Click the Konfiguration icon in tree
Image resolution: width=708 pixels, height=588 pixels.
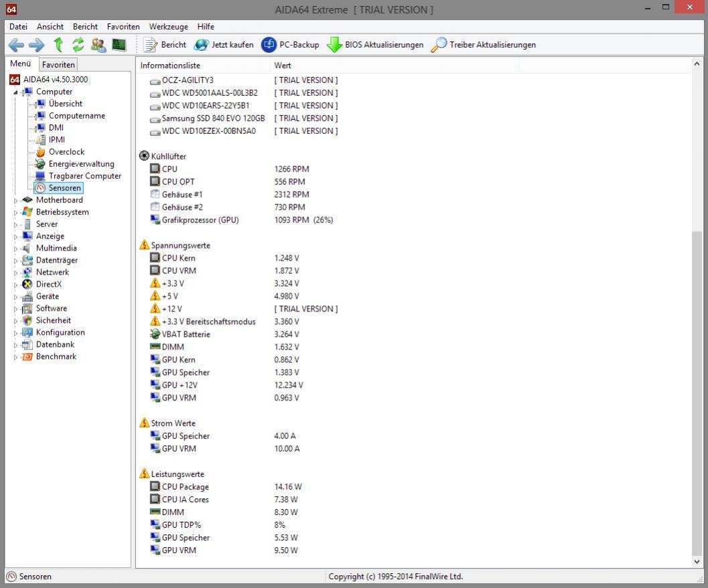tap(27, 332)
